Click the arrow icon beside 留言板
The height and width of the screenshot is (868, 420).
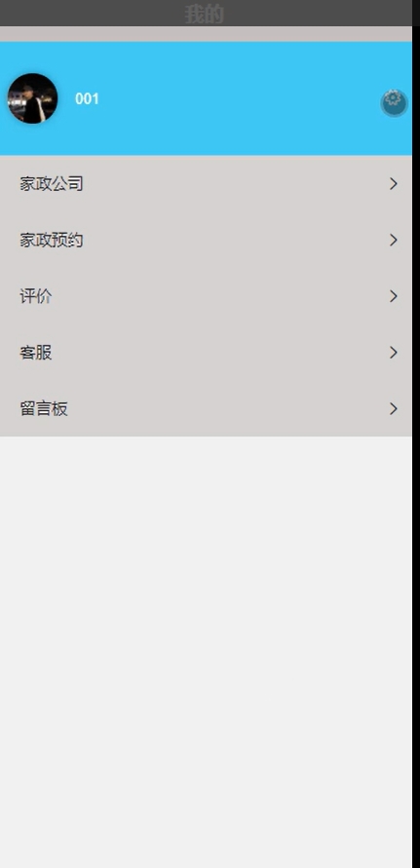394,409
